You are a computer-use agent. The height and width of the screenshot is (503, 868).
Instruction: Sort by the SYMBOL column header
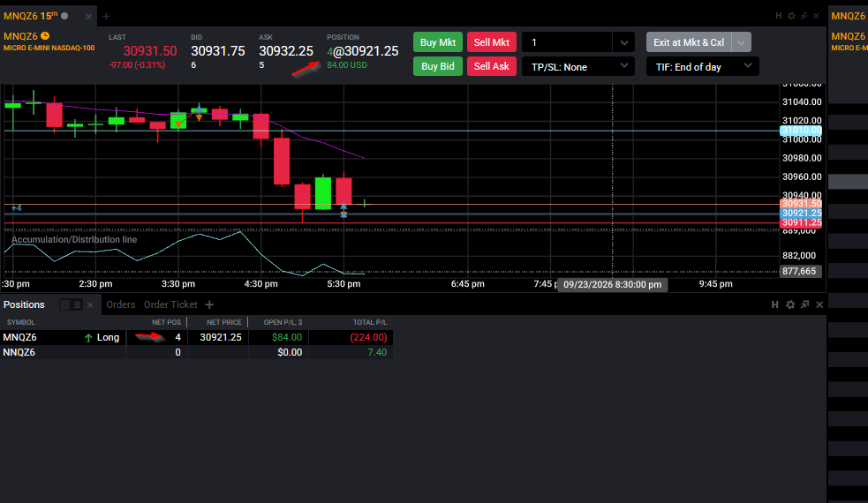click(x=21, y=322)
